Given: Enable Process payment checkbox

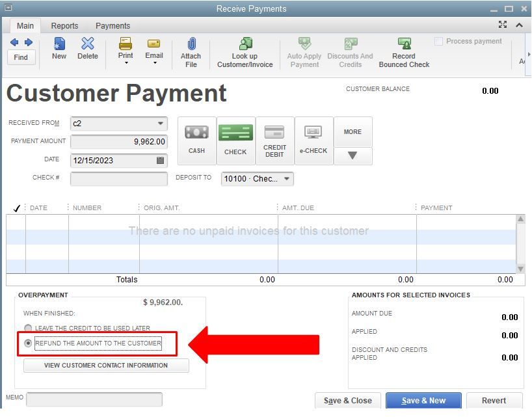Looking at the screenshot, I should 438,42.
